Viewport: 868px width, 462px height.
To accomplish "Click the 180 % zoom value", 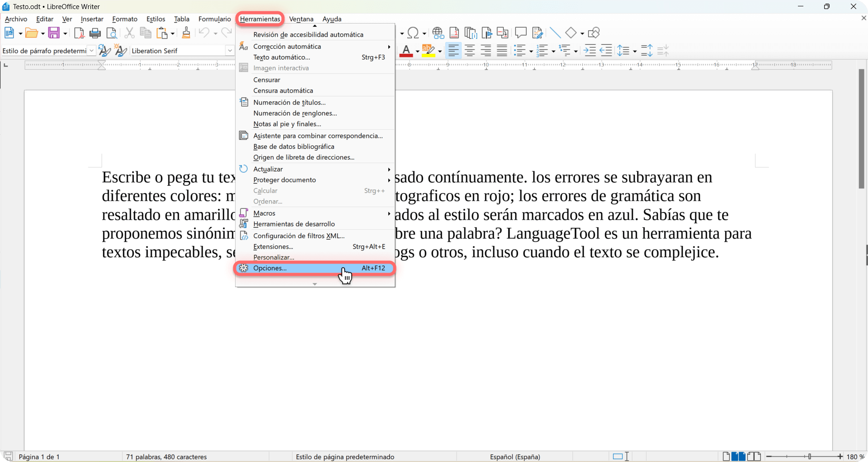I will click(855, 457).
